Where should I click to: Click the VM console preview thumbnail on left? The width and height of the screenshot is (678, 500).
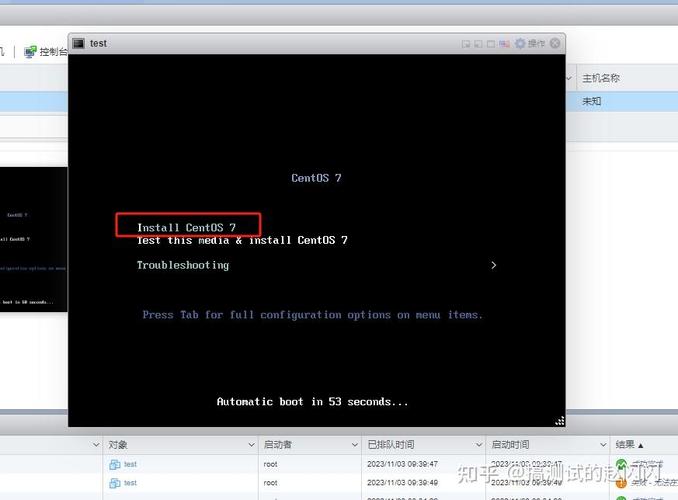point(33,240)
